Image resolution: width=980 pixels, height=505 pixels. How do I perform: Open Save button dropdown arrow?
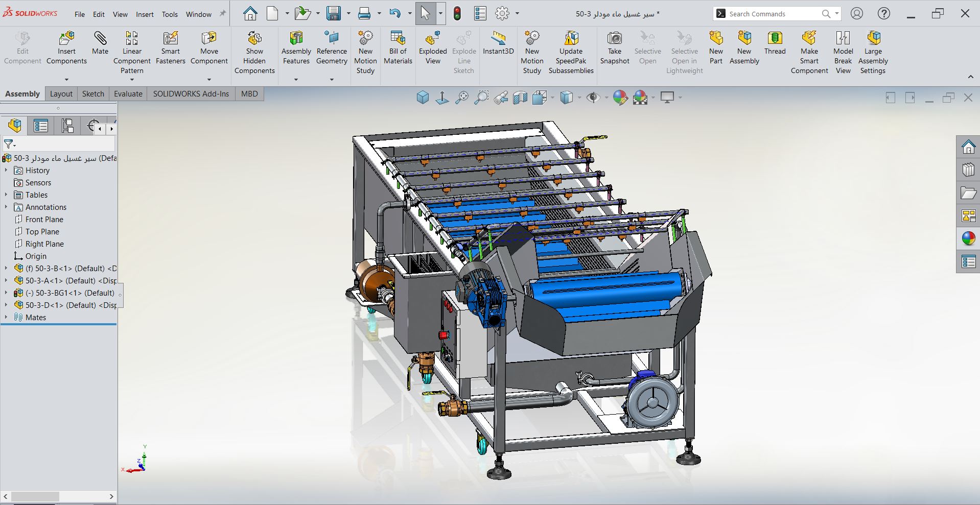tap(348, 14)
